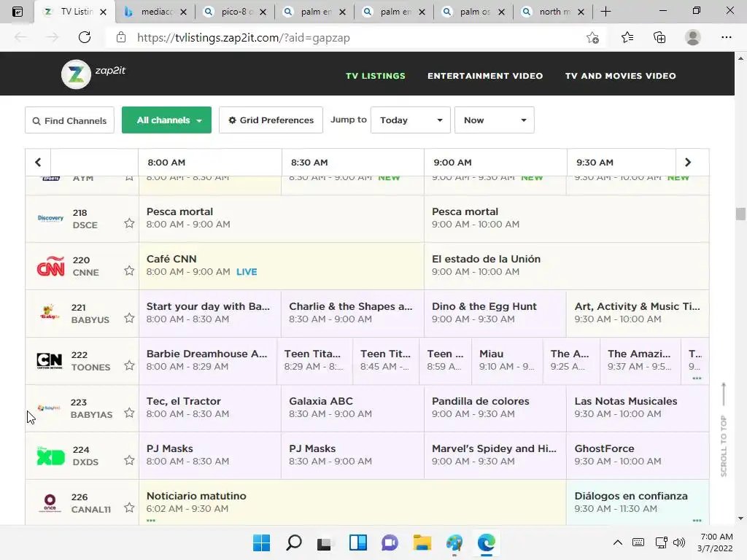Open the Cartoon Network logo
The image size is (747, 560).
50,360
